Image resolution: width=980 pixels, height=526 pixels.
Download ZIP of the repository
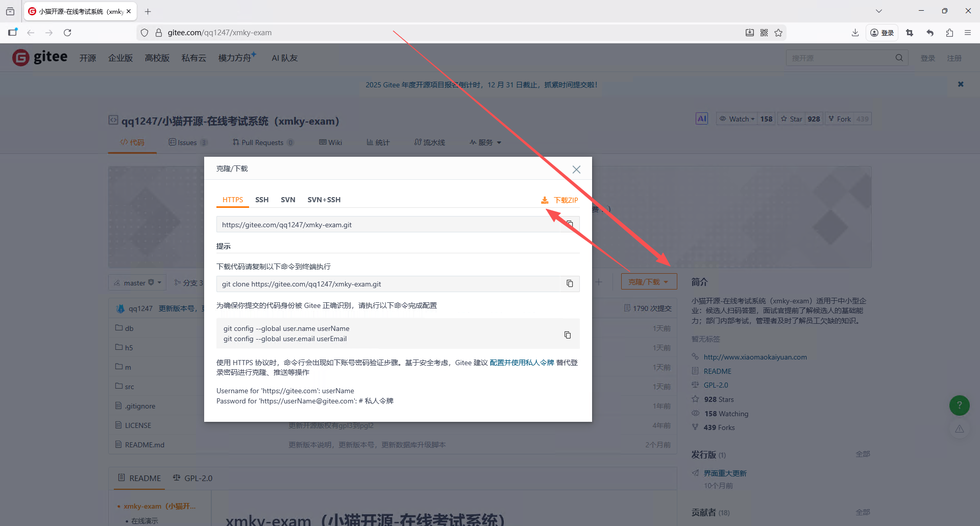click(x=559, y=200)
